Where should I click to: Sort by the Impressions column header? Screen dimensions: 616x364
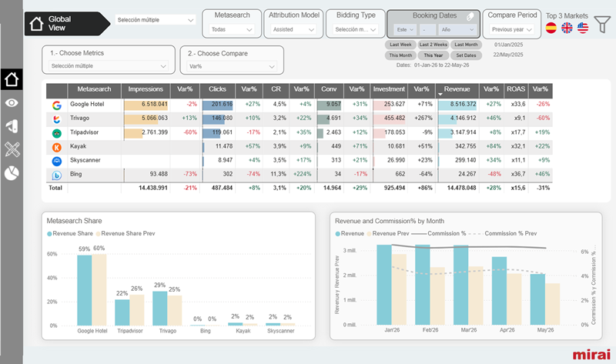point(146,89)
